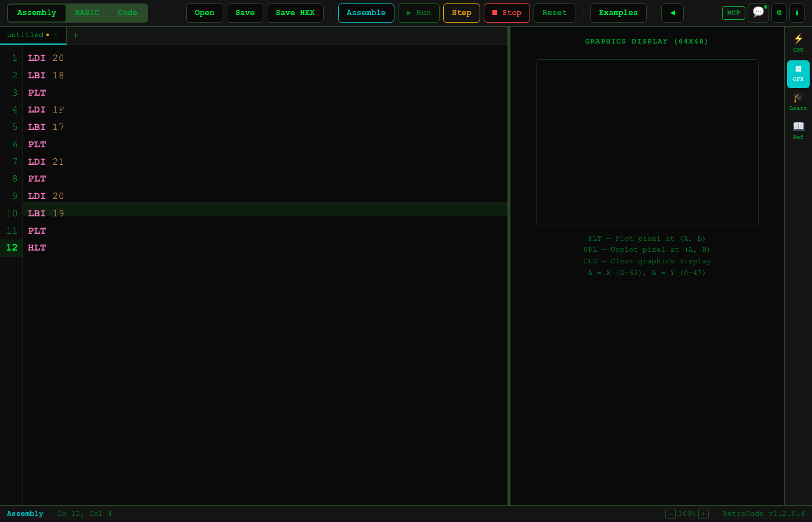Switch the editor to Code mode
812x522 pixels.
[127, 12]
